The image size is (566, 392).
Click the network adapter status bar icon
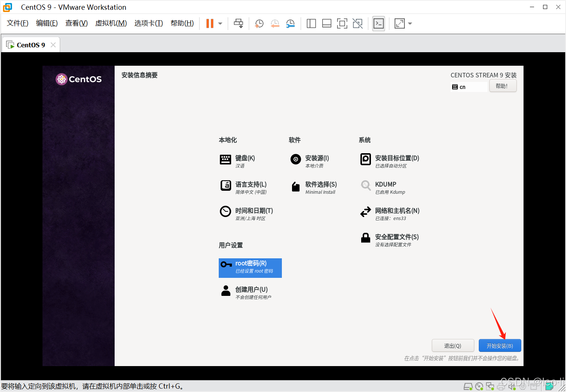[x=490, y=386]
